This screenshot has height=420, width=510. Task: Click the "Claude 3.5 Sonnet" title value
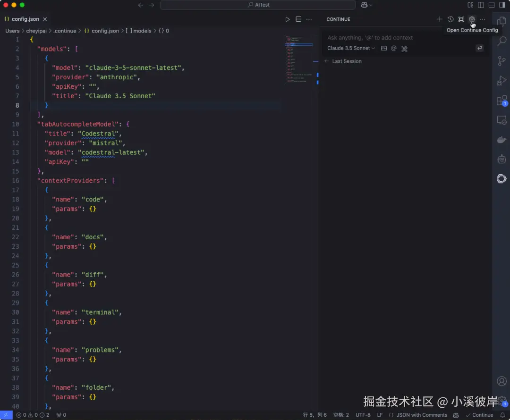pyautogui.click(x=120, y=96)
